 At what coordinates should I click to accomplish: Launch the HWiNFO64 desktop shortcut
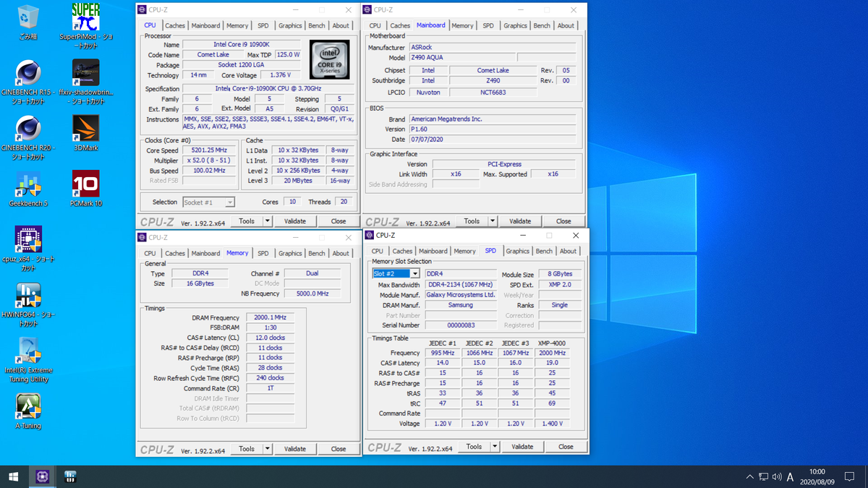point(27,304)
